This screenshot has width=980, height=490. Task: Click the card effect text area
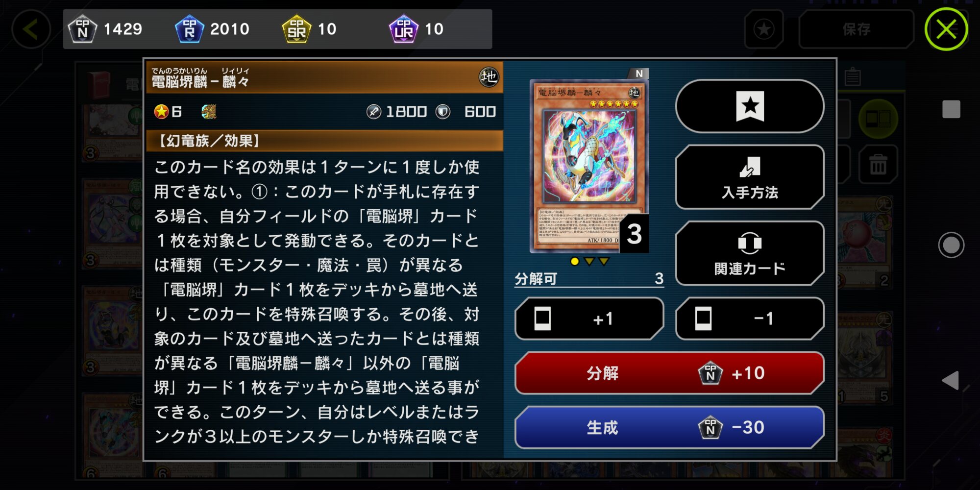pyautogui.click(x=318, y=301)
